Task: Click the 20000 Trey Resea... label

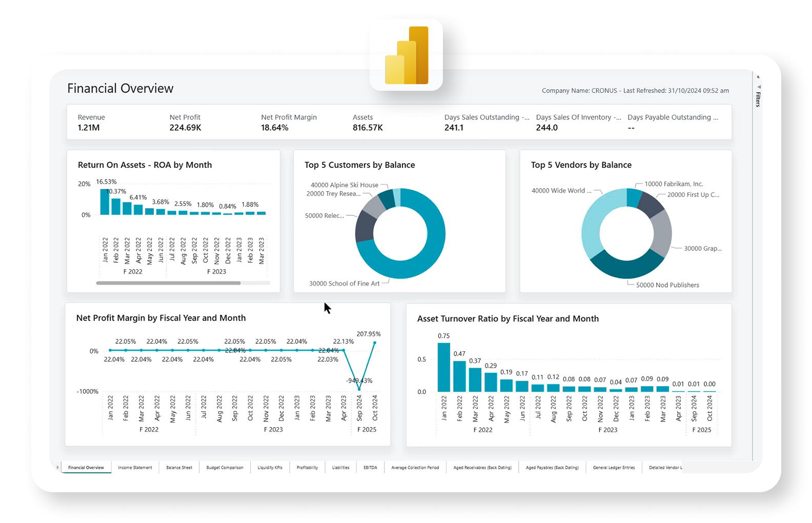Action: 333,194
